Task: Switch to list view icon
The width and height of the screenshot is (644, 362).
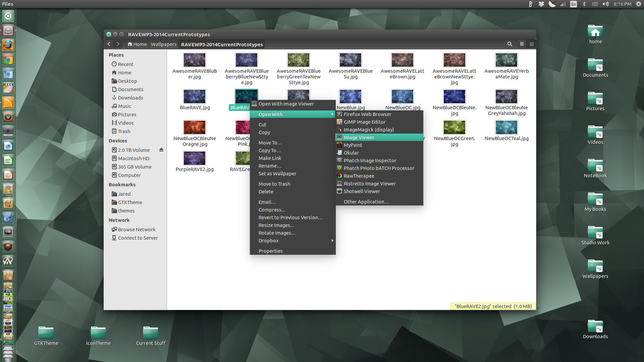Action: [522, 44]
